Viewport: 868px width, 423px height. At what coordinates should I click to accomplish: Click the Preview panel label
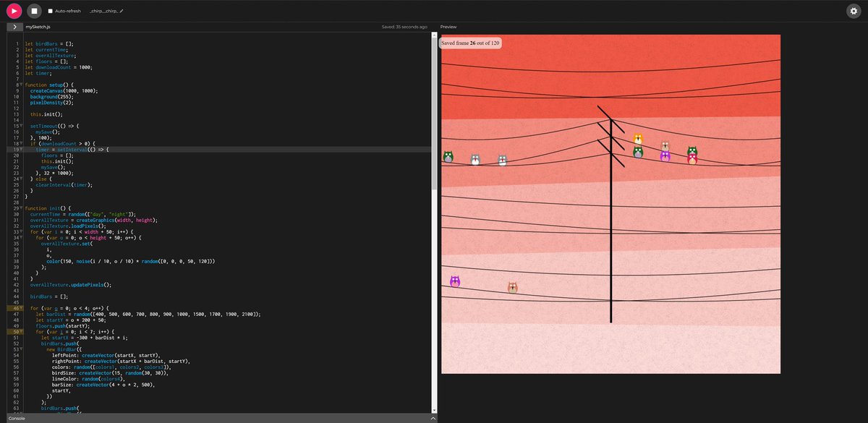click(x=448, y=27)
